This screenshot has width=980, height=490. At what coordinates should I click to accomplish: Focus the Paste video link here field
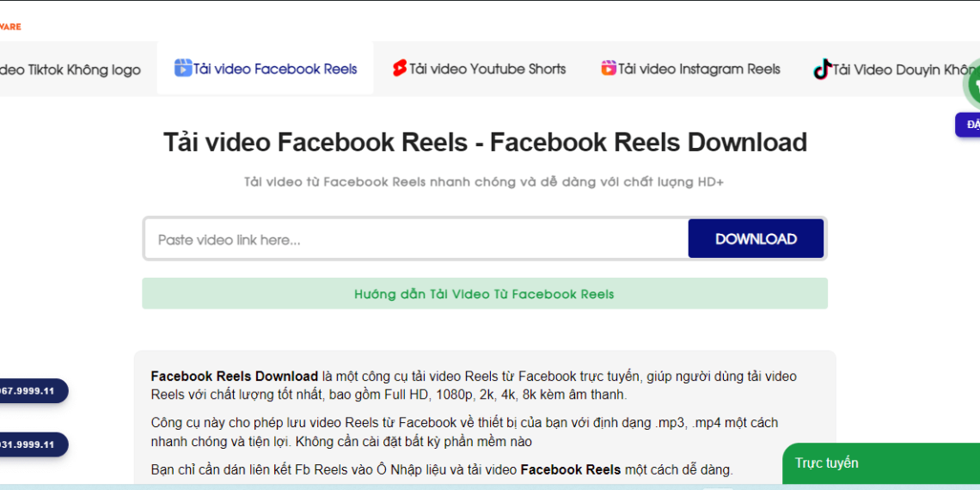(x=416, y=239)
